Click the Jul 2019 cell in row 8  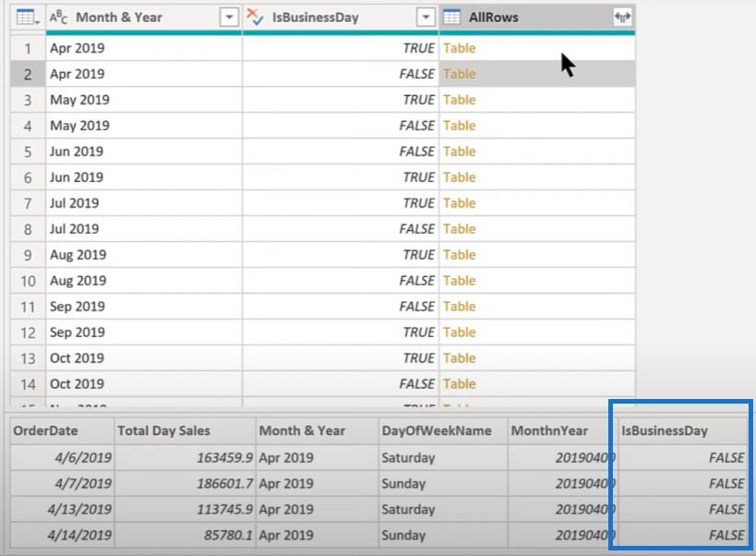pyautogui.click(x=144, y=229)
